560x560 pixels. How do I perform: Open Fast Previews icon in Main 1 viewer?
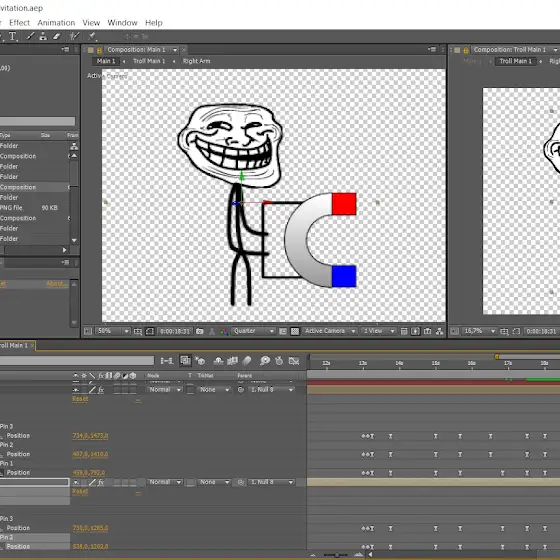coord(415,331)
